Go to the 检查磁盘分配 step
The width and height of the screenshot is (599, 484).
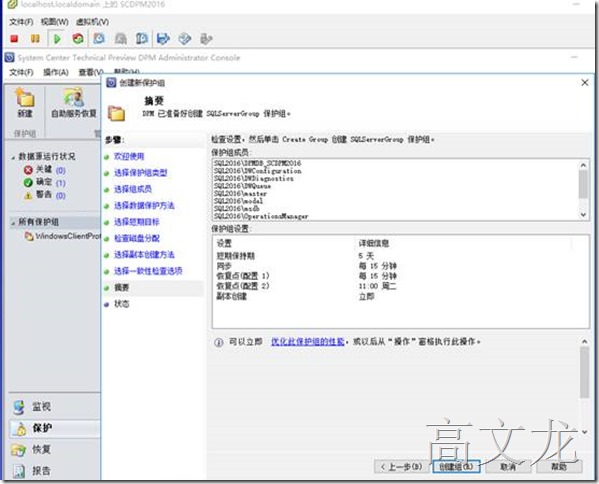point(137,238)
